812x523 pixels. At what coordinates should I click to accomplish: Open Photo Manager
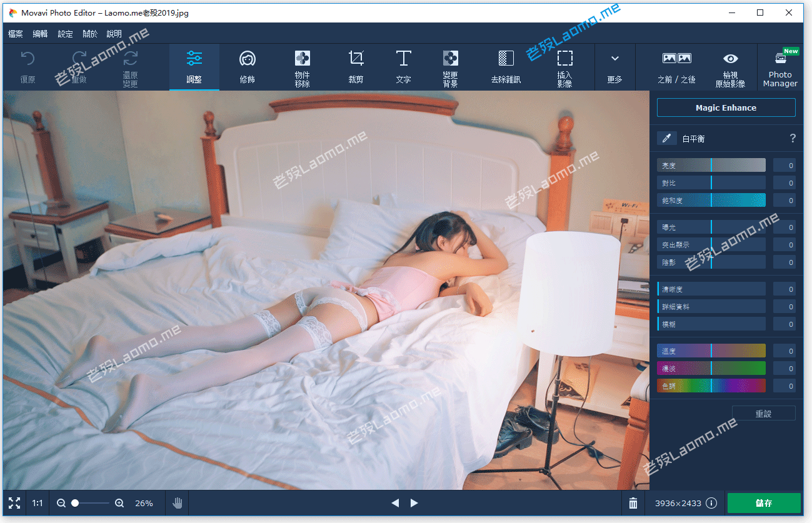780,67
